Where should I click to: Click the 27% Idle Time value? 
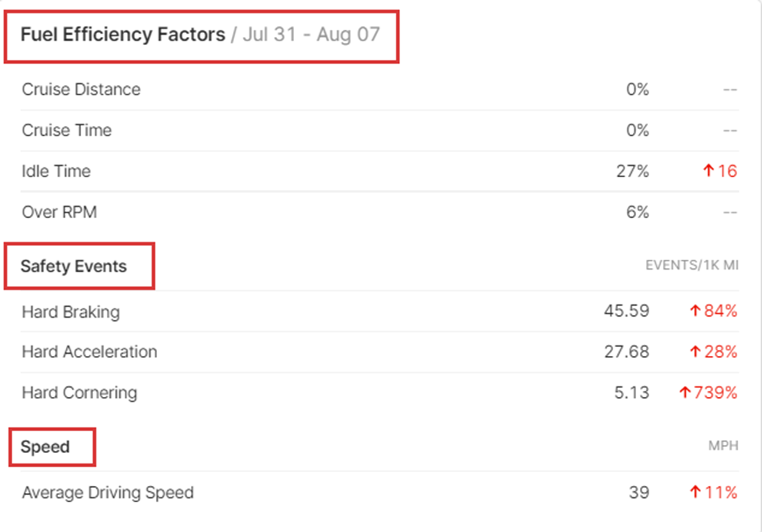(632, 171)
